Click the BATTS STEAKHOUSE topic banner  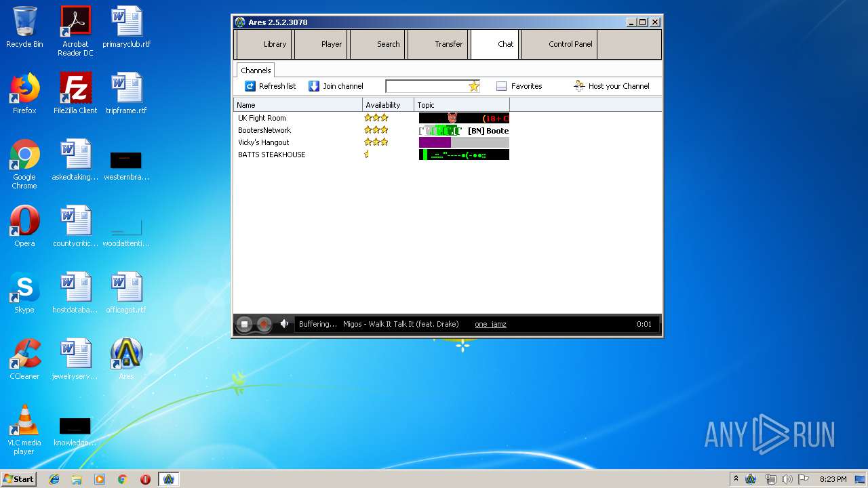click(x=464, y=155)
